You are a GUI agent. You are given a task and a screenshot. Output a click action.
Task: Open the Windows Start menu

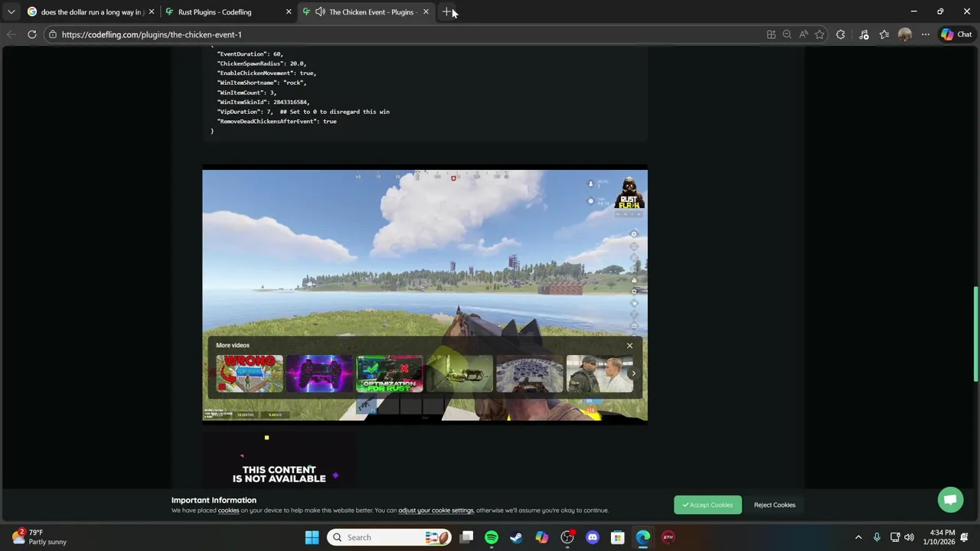pyautogui.click(x=312, y=537)
